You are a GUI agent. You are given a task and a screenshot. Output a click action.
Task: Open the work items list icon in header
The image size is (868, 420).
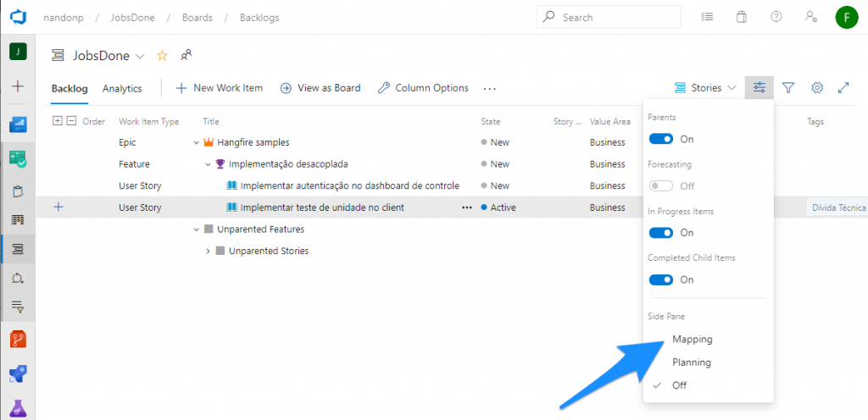707,17
